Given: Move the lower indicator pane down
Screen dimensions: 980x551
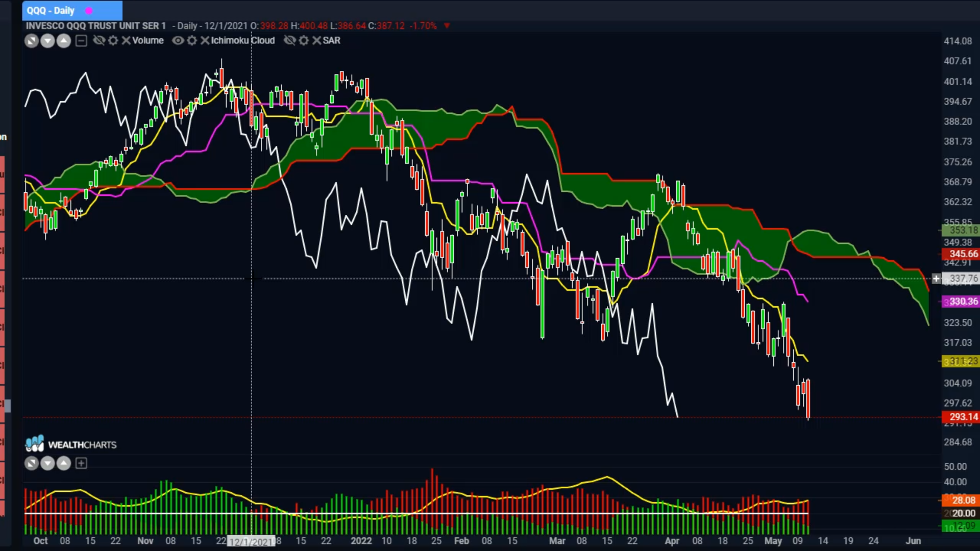Looking at the screenshot, I should pyautogui.click(x=47, y=463).
